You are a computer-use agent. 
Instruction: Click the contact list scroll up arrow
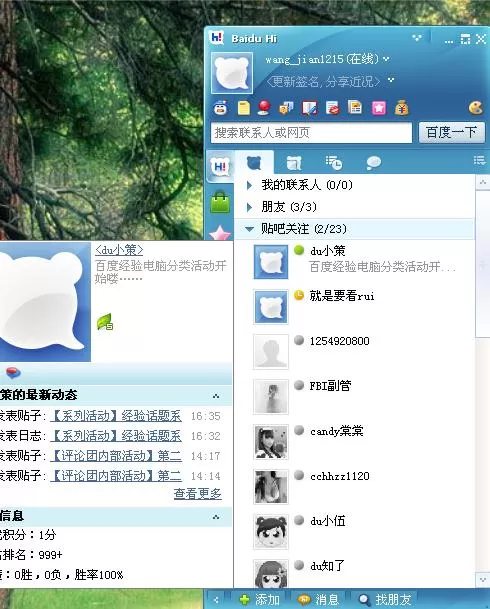pyautogui.click(x=483, y=182)
